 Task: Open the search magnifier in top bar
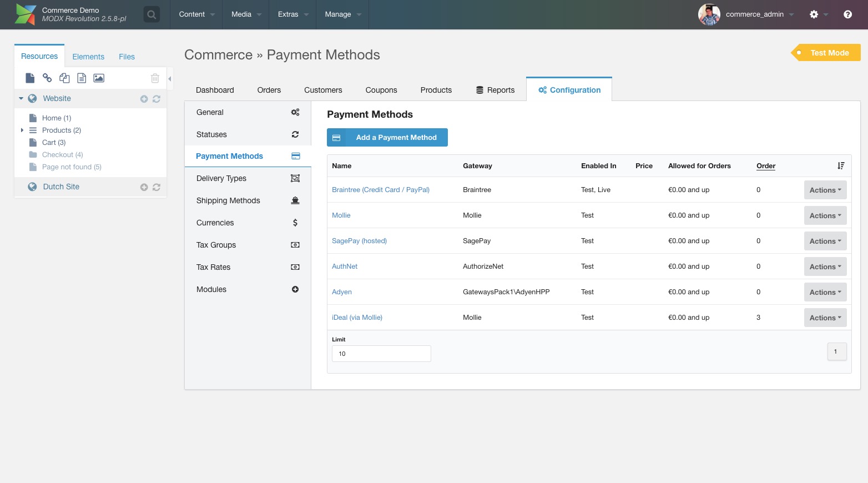(152, 14)
